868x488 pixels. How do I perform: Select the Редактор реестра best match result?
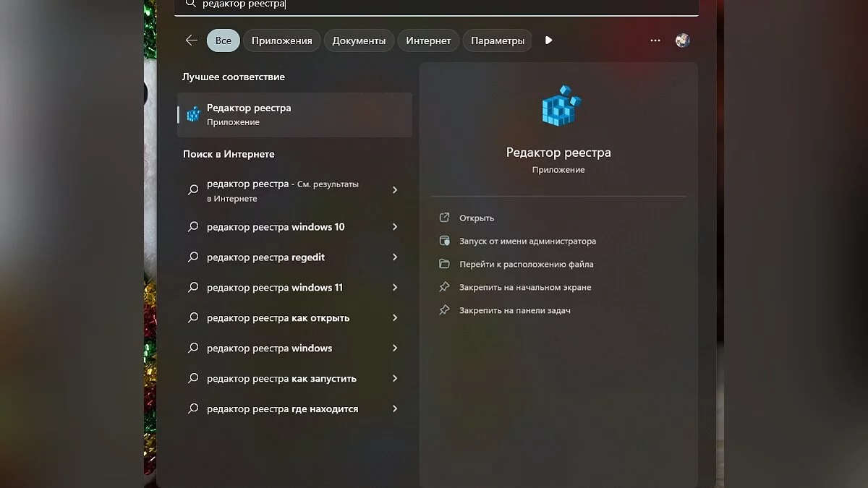coord(294,115)
